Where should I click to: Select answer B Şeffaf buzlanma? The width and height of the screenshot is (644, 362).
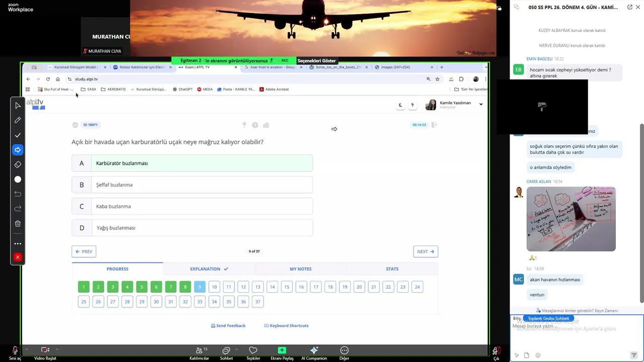point(192,185)
